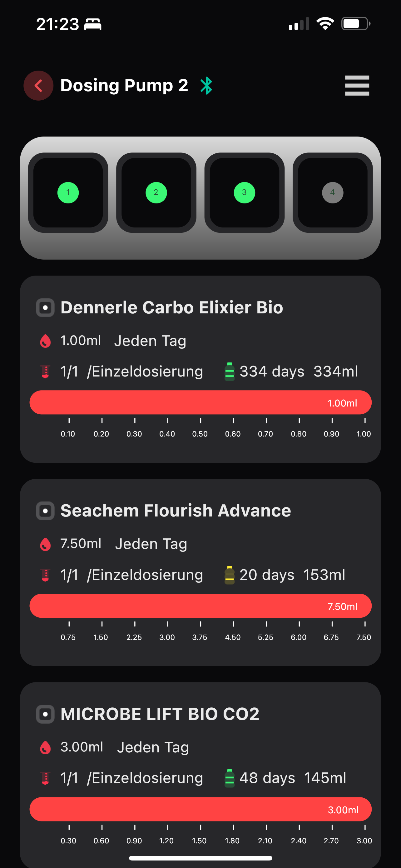Viewport: 401px width, 868px height.
Task: Tap pump icon beside Dennerle Carbo Elixier
Action: point(45,308)
